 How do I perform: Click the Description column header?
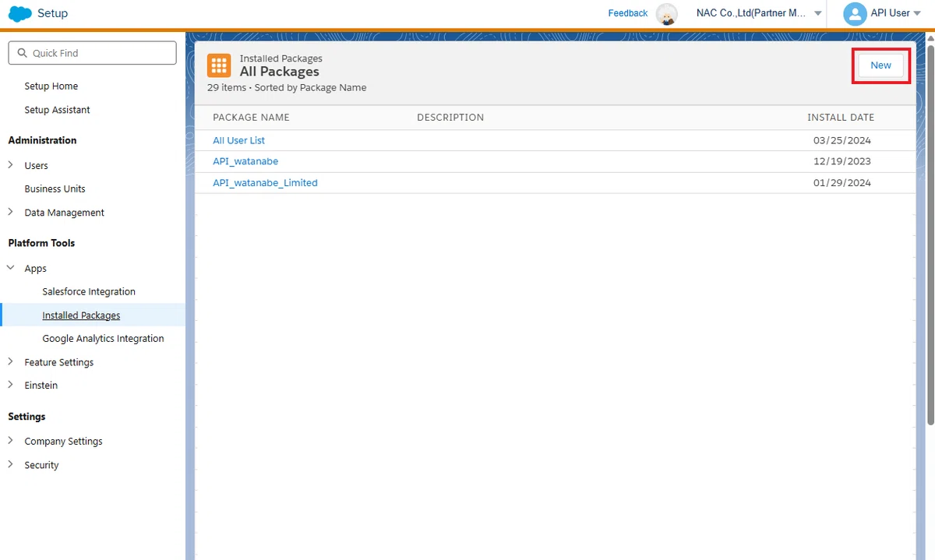click(450, 118)
